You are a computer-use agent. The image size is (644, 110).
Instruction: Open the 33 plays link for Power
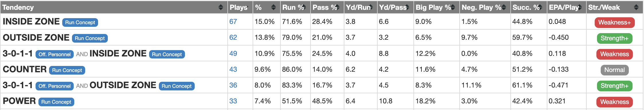click(233, 101)
